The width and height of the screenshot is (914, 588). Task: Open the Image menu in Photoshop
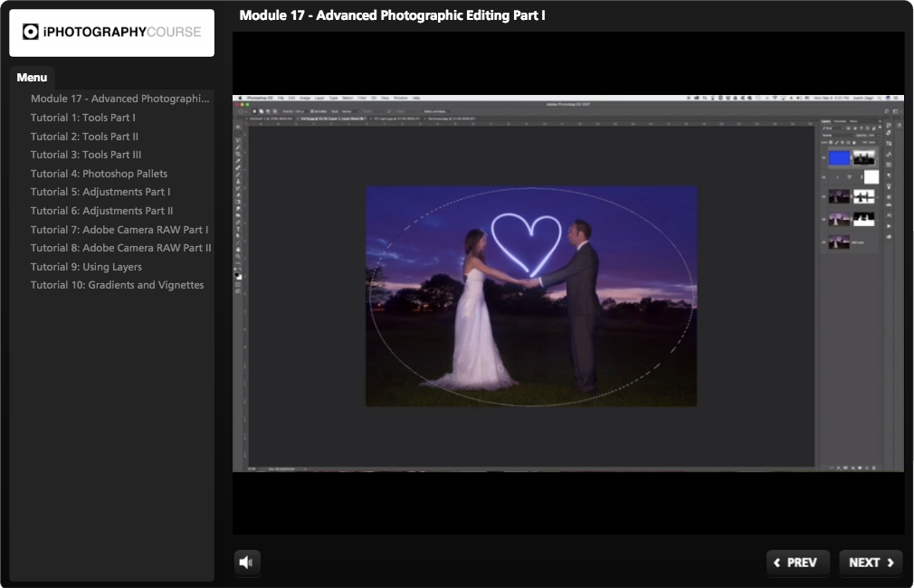(304, 98)
